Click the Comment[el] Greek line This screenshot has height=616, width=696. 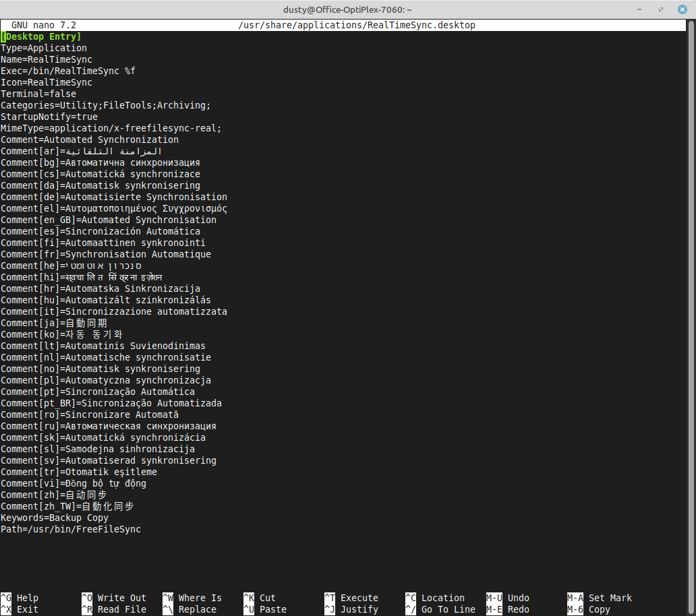click(114, 208)
